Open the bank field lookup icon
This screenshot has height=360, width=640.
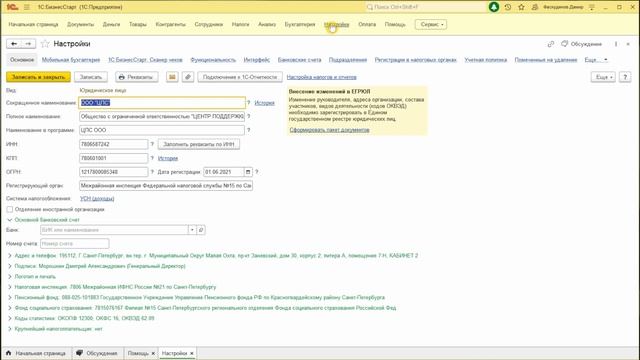pyautogui.click(x=201, y=230)
